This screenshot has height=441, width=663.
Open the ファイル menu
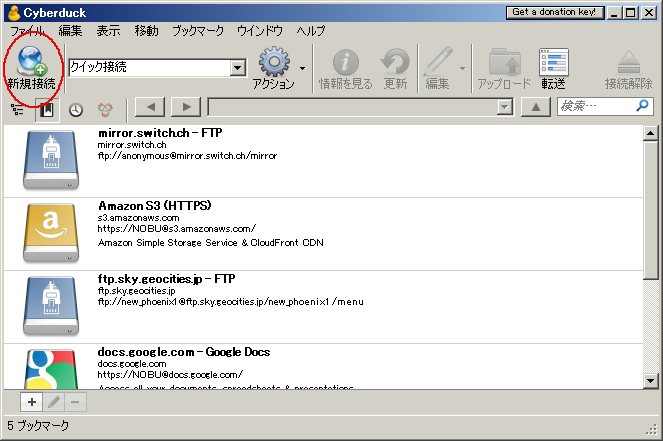27,31
